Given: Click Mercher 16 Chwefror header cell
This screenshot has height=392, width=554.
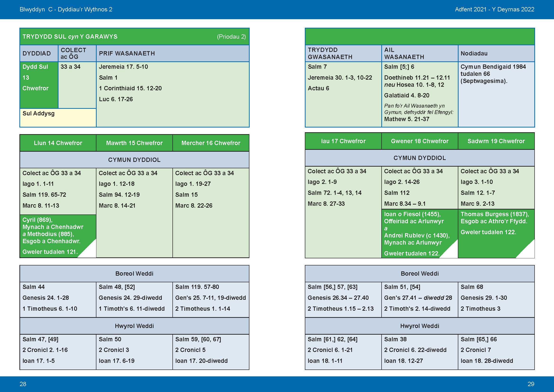Looking at the screenshot, I should point(211,143).
